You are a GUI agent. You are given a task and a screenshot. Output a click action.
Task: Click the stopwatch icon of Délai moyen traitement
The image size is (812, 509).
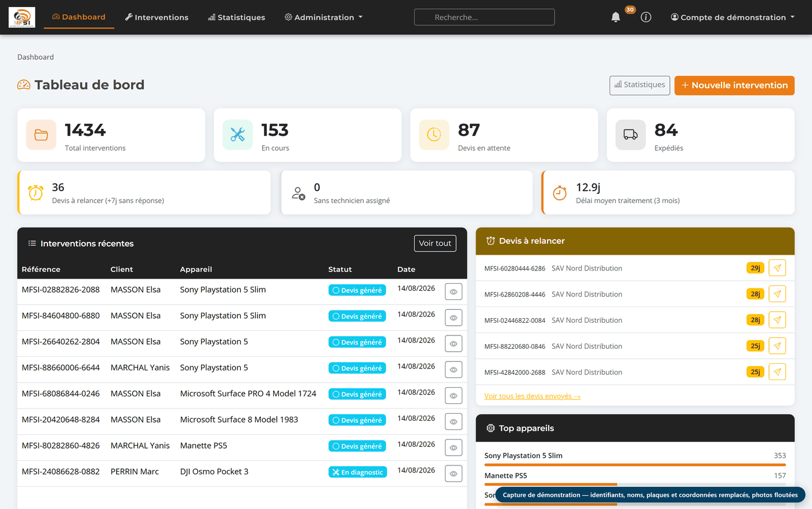coord(560,193)
